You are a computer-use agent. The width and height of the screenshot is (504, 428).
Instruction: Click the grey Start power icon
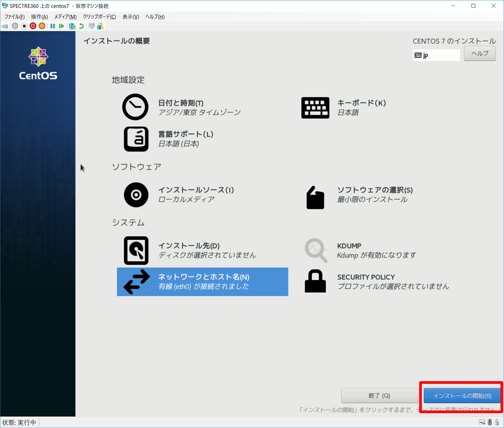15,26
